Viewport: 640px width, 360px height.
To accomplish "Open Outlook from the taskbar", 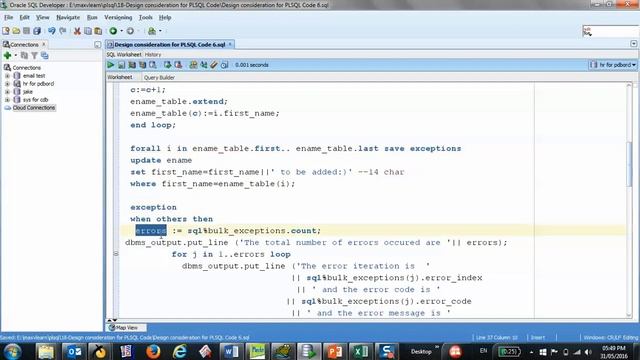I will [74, 351].
